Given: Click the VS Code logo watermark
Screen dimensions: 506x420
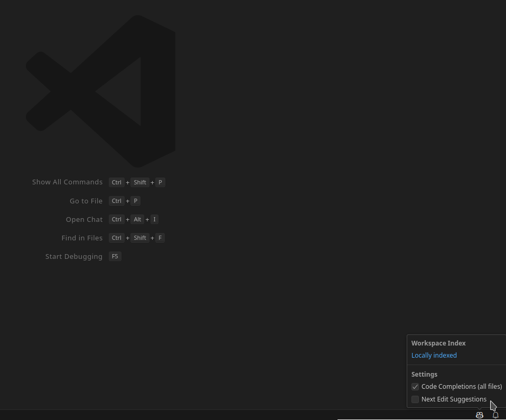Looking at the screenshot, I should 101,92.
